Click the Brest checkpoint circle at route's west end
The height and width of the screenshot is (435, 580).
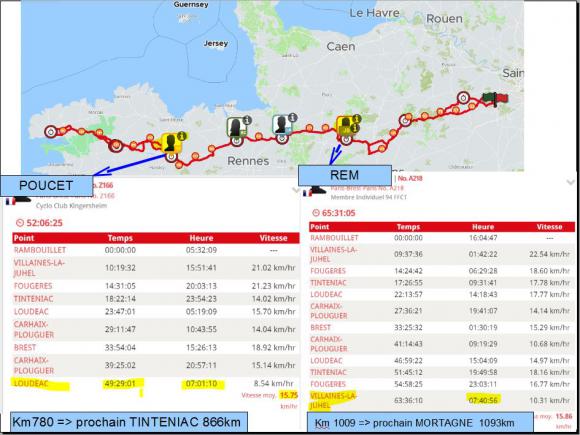point(51,131)
